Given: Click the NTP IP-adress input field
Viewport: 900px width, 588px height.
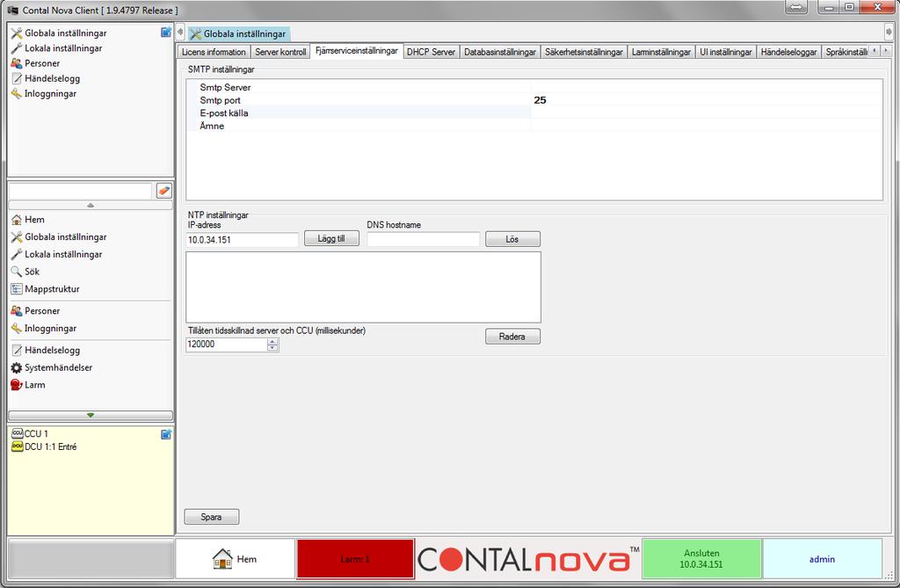Looking at the screenshot, I should coord(243,239).
